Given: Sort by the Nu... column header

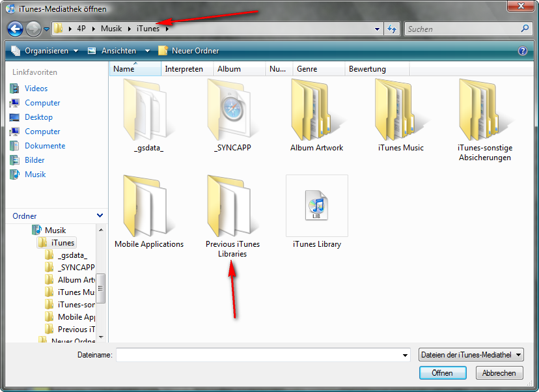Looking at the screenshot, I should [279, 69].
